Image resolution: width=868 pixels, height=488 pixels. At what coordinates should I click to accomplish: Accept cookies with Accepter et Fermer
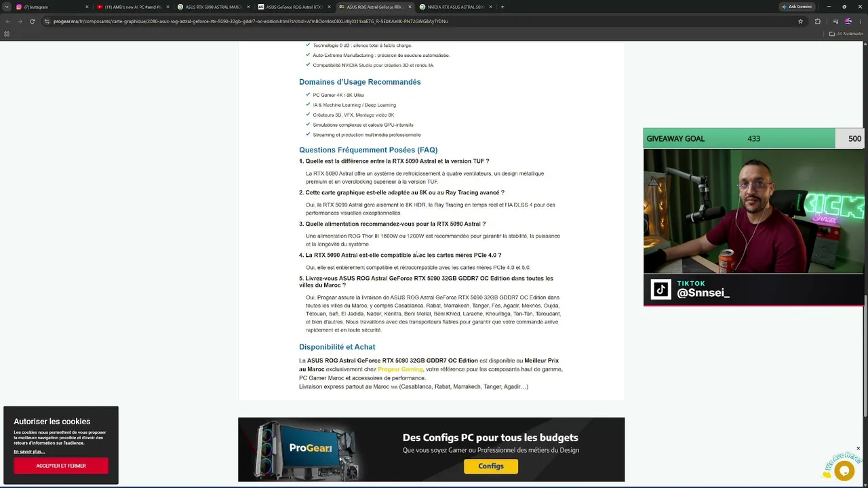61,466
